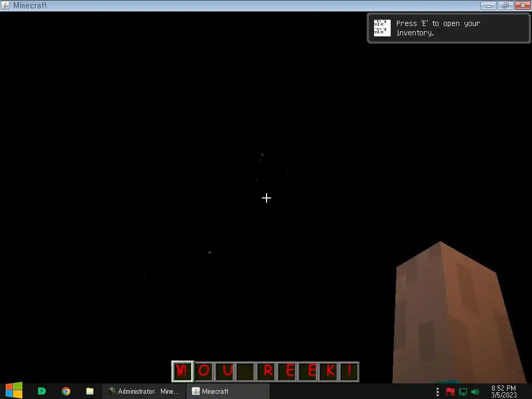Select the empty hotbar slot between U and R
Image resolution: width=532 pixels, height=399 pixels.
click(246, 371)
